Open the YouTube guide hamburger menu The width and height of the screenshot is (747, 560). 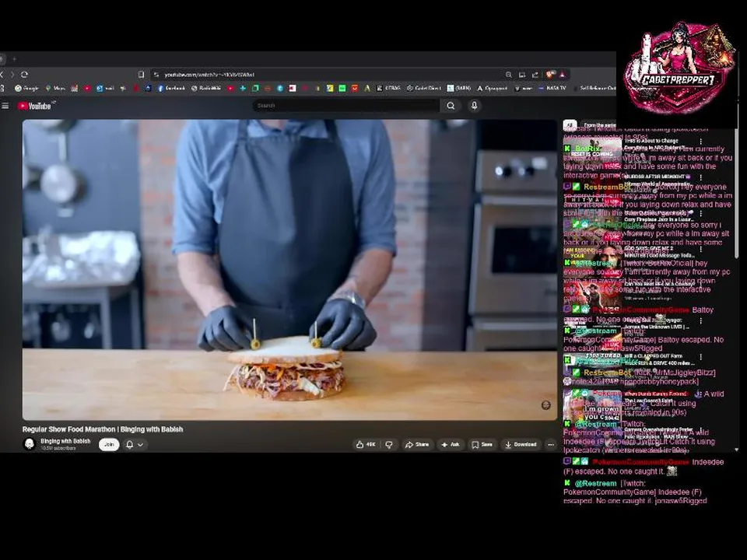click(x=5, y=106)
